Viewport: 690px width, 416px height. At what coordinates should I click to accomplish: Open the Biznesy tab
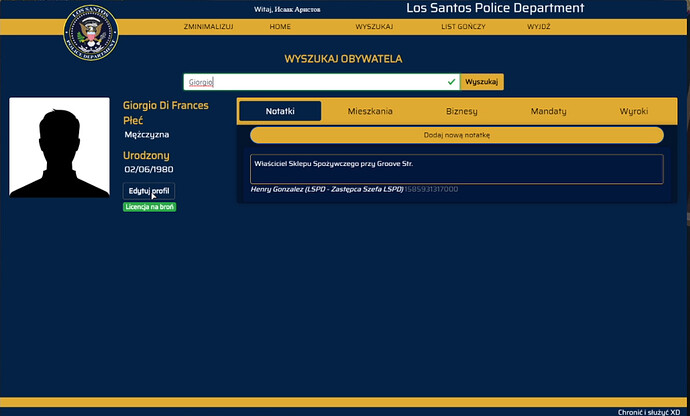coord(462,111)
